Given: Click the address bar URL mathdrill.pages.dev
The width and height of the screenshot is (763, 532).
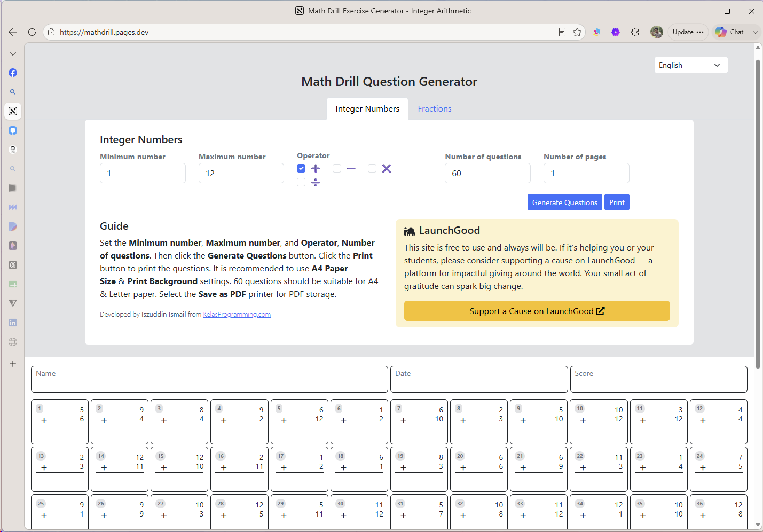Looking at the screenshot, I should click(104, 32).
